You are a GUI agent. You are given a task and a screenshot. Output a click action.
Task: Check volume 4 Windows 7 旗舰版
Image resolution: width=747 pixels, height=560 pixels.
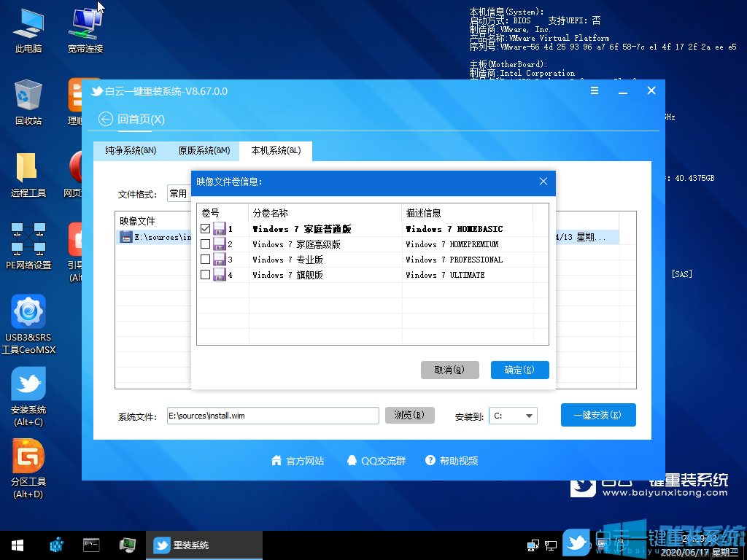coord(206,275)
